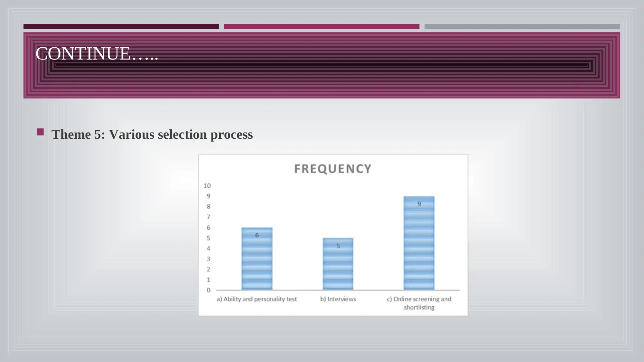Click data label '9' on tallest bar

[419, 204]
